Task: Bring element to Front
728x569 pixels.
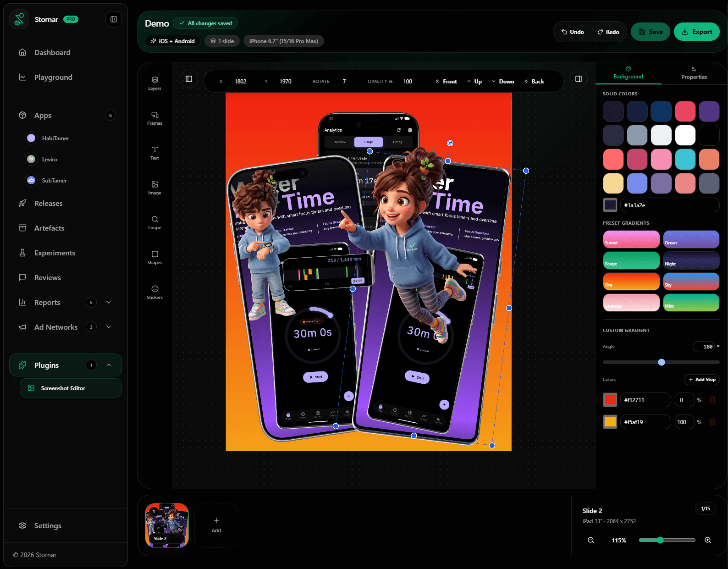Action: [x=446, y=82]
